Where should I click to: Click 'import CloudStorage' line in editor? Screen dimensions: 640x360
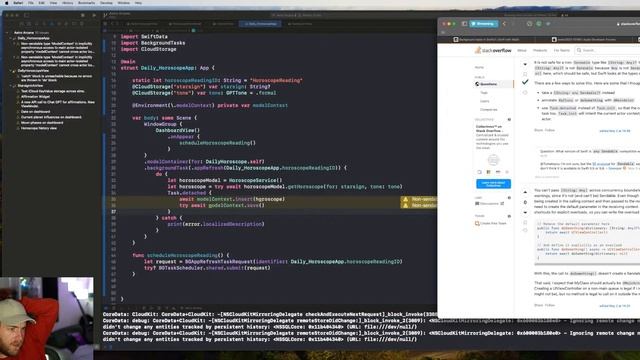[149, 49]
